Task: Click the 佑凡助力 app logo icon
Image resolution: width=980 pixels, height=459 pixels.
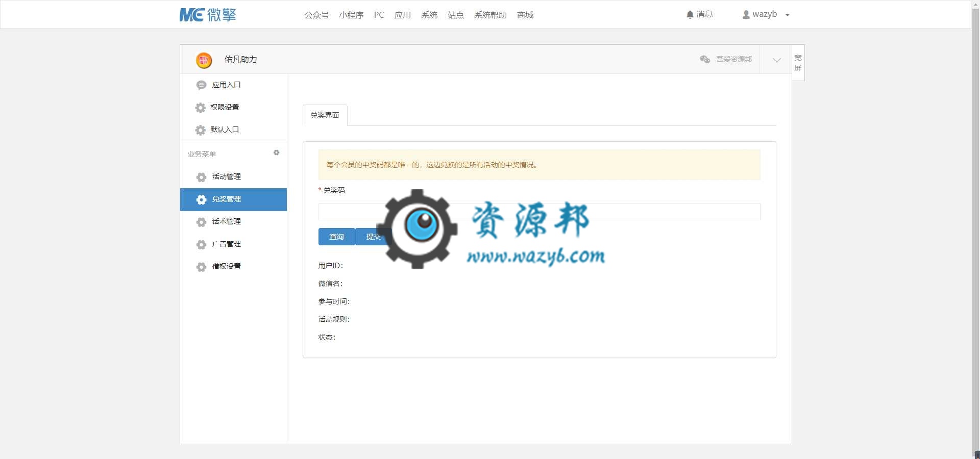Action: [x=204, y=60]
